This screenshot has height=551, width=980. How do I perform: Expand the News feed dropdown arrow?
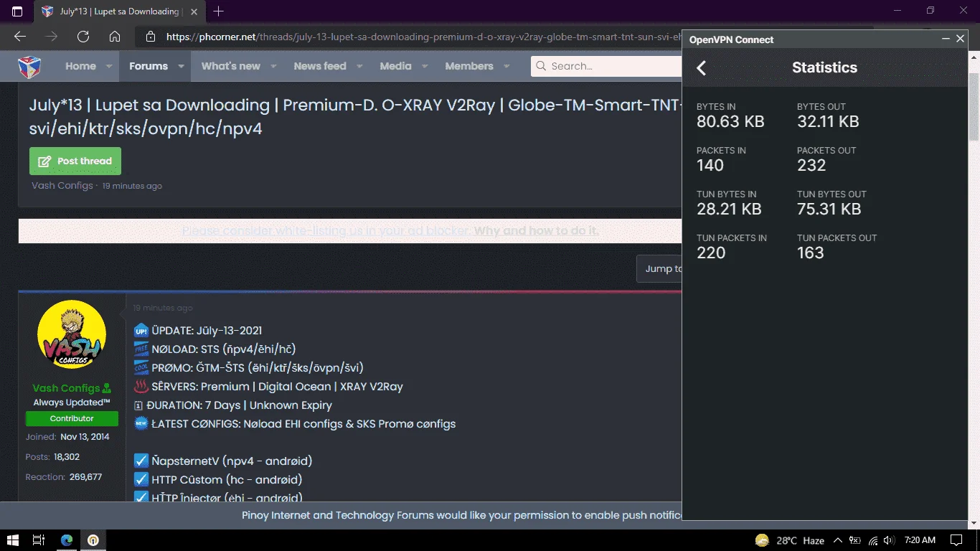pyautogui.click(x=359, y=66)
